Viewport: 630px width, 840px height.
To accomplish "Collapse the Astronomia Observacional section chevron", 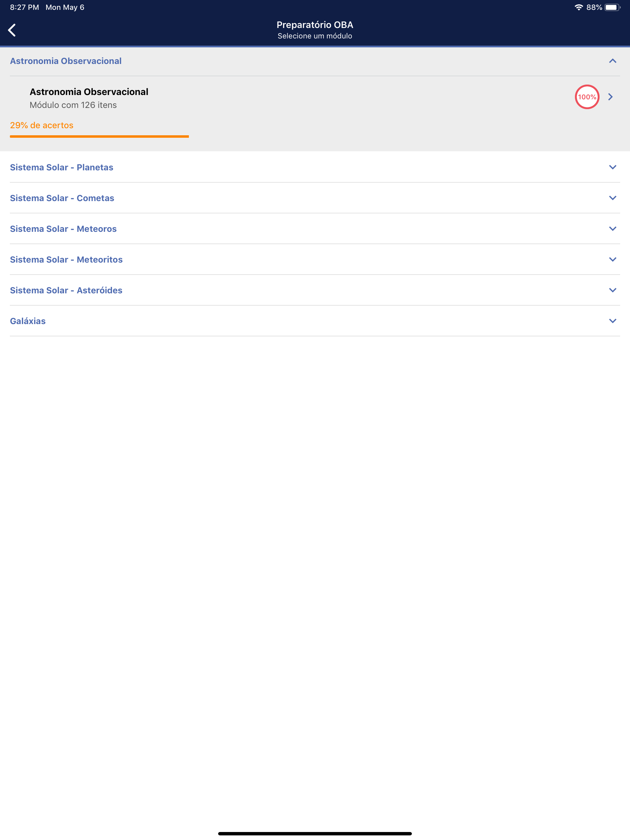I will tap(612, 61).
